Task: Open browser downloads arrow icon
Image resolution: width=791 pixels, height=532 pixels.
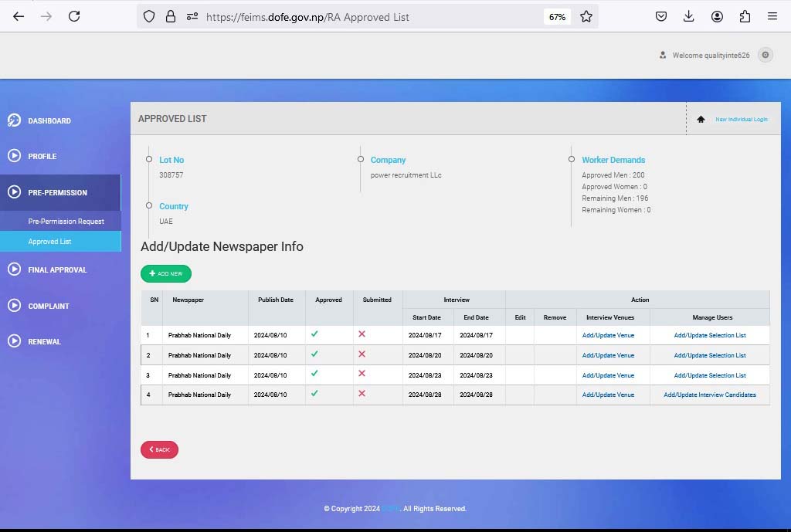Action: (689, 16)
